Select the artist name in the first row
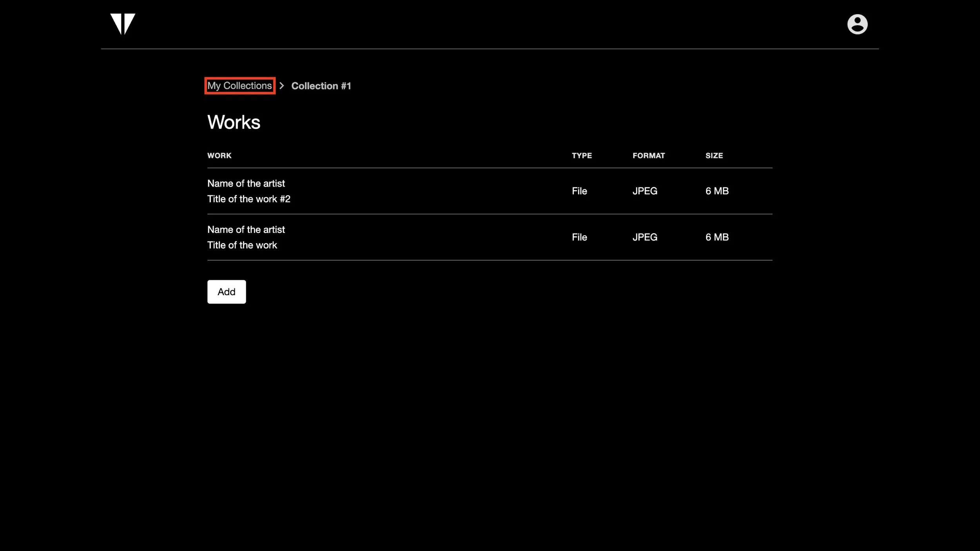This screenshot has height=551, width=980. (246, 183)
